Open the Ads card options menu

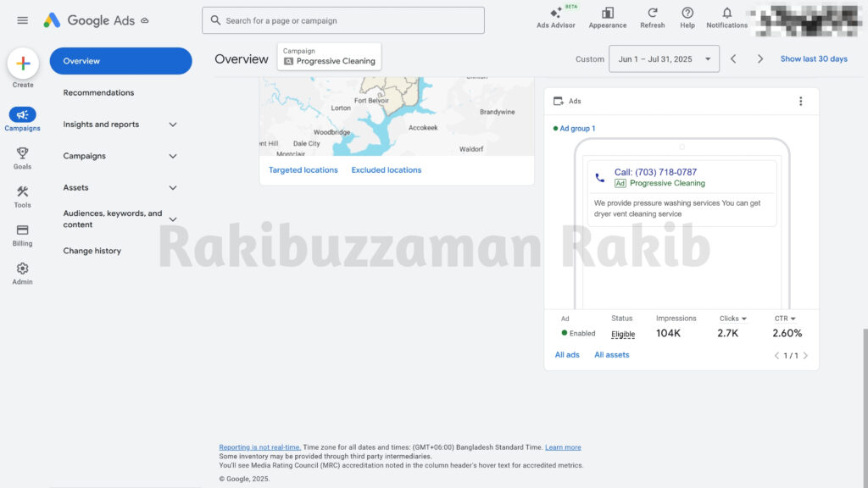tap(800, 100)
